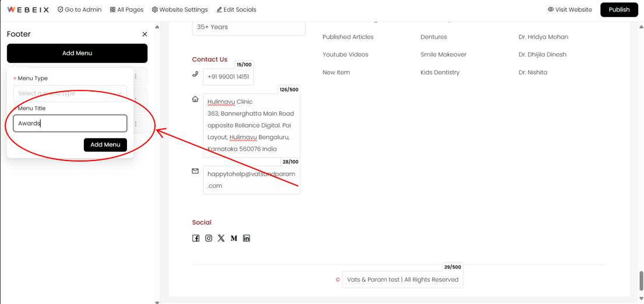Open Website Settings
Screen dimensions: 644x304
(x=180, y=9)
